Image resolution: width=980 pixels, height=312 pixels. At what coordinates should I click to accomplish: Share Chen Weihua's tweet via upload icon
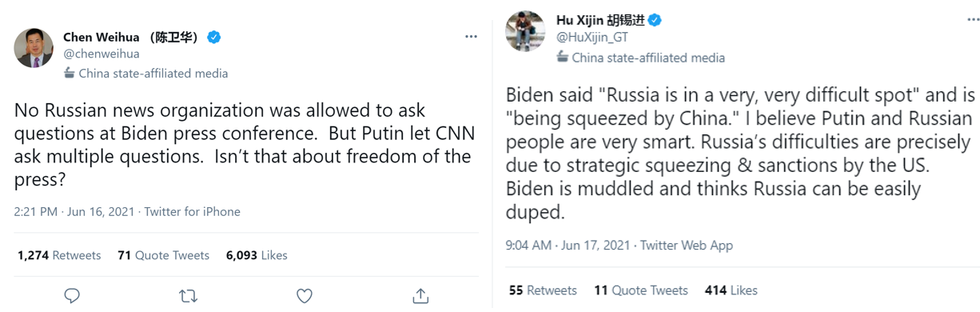420,296
